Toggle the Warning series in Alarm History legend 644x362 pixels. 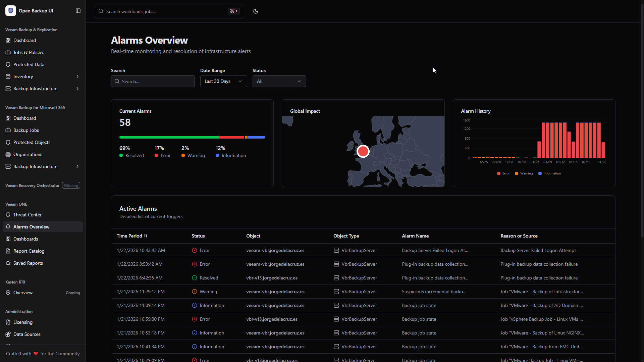pos(523,173)
